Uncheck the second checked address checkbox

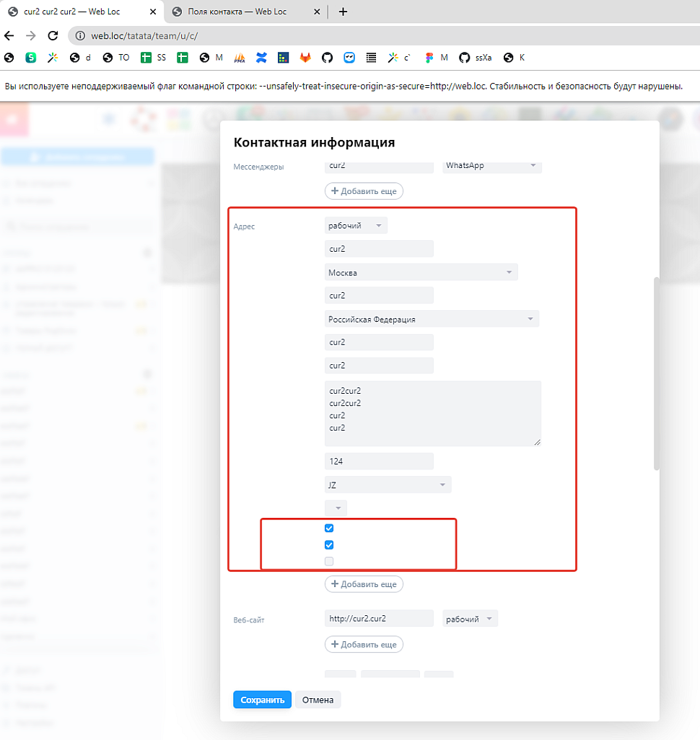329,545
